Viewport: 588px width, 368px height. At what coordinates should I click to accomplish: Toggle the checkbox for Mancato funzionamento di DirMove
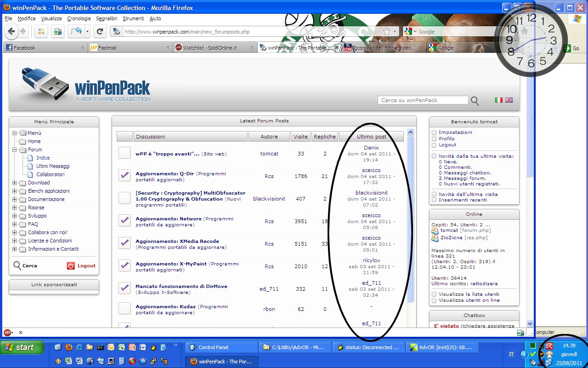pyautogui.click(x=124, y=288)
